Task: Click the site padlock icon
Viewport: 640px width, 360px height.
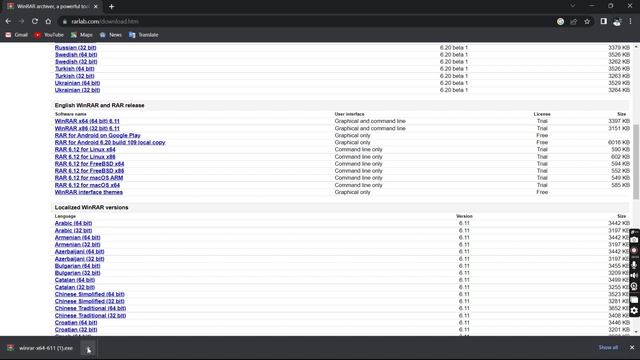Action: (64, 21)
